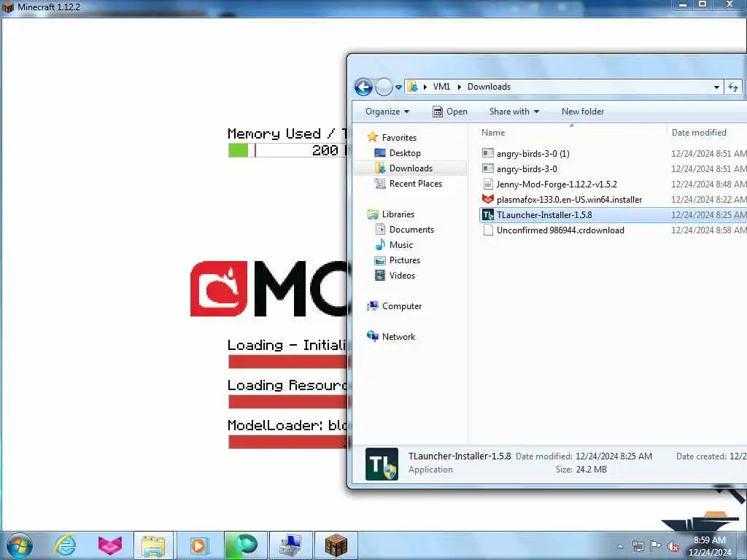Open Windows Explorer taskbar icon
This screenshot has width=747, height=560.
pyautogui.click(x=154, y=545)
